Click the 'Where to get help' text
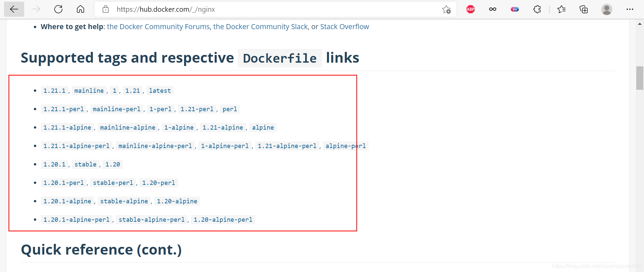Image resolution: width=644 pixels, height=272 pixels. [x=72, y=27]
